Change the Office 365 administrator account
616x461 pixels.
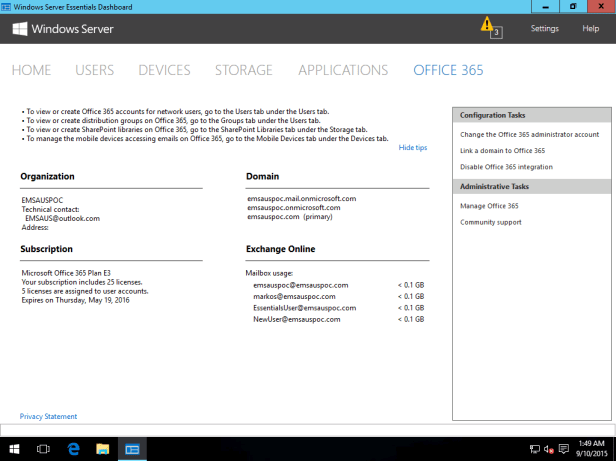[529, 134]
